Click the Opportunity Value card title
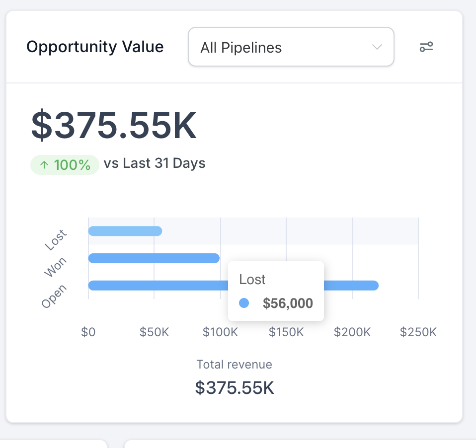The width and height of the screenshot is (476, 448). (95, 47)
